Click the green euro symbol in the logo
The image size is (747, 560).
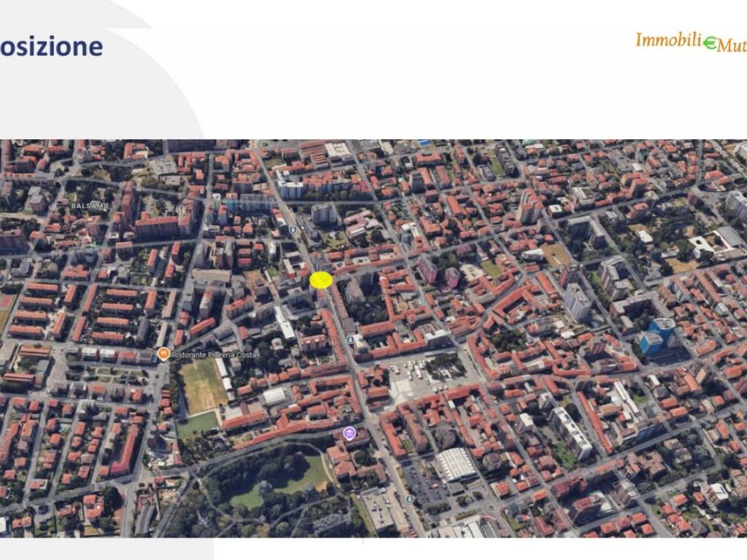coord(710,44)
